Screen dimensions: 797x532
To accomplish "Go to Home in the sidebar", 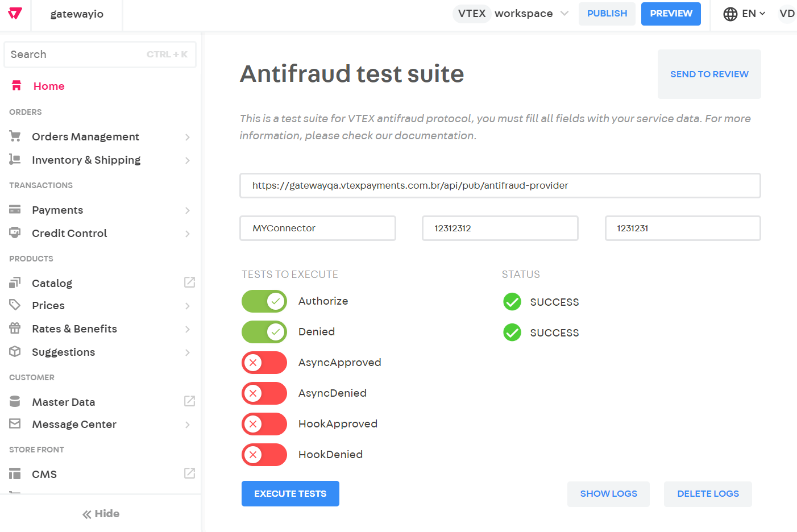I will (48, 86).
